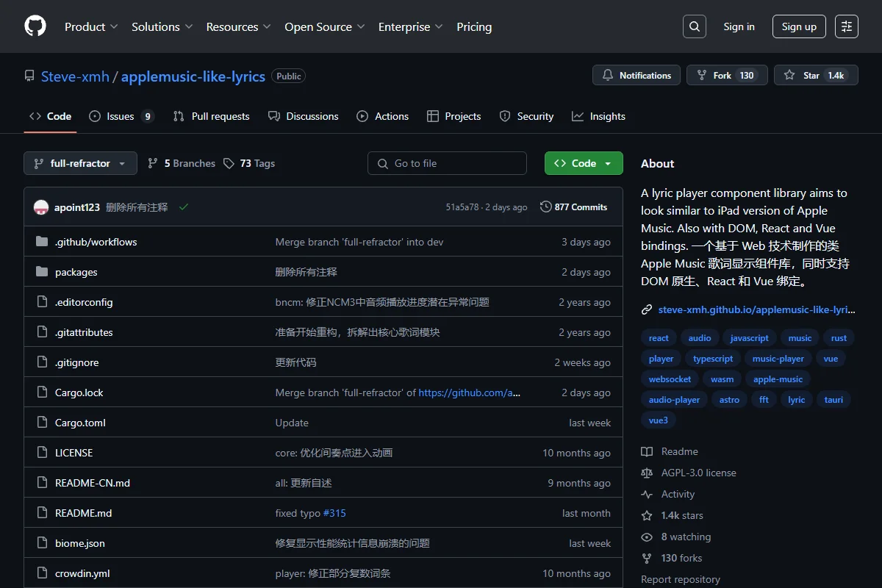882x588 pixels.
Task: Switch to the Issues tab
Action: coord(121,116)
